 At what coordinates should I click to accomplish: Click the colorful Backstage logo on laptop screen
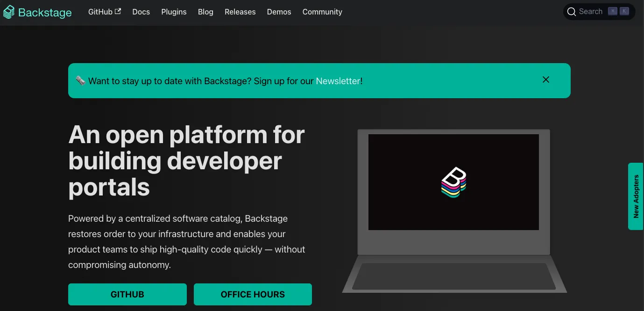coord(453,182)
